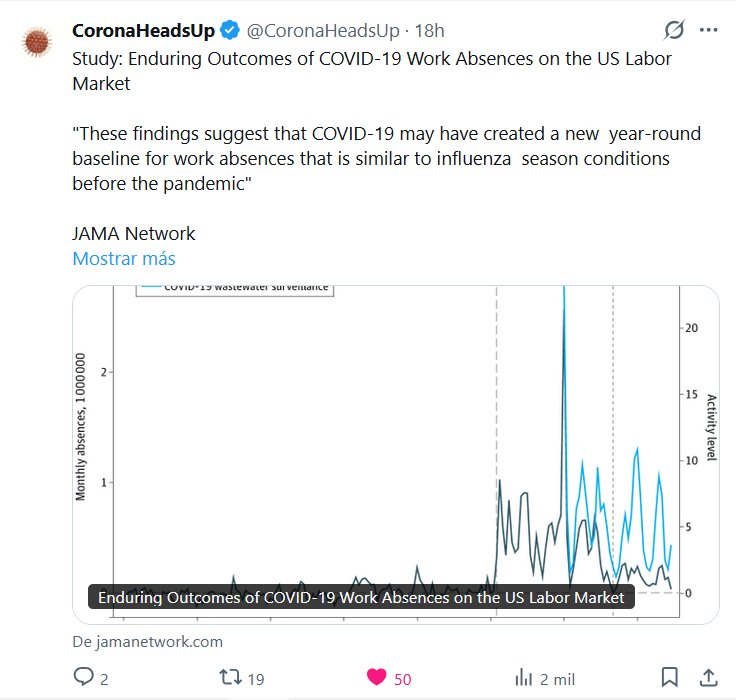The width and height of the screenshot is (736, 700).
Task: Repost this tweet using the retweet icon
Action: tap(230, 678)
